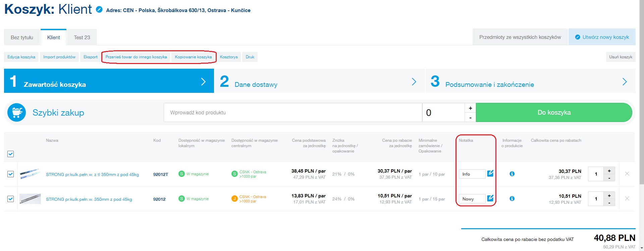Uncheck the checkbox for product 92012

(x=11, y=199)
